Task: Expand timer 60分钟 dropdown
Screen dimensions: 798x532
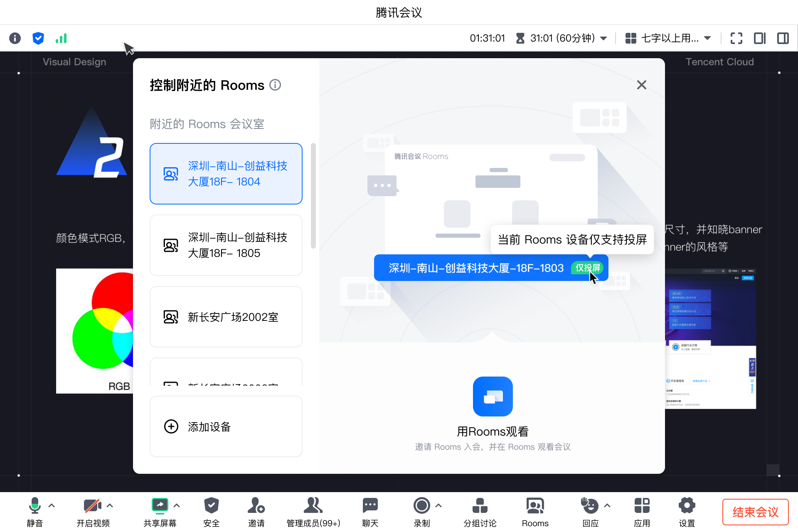Action: (604, 38)
